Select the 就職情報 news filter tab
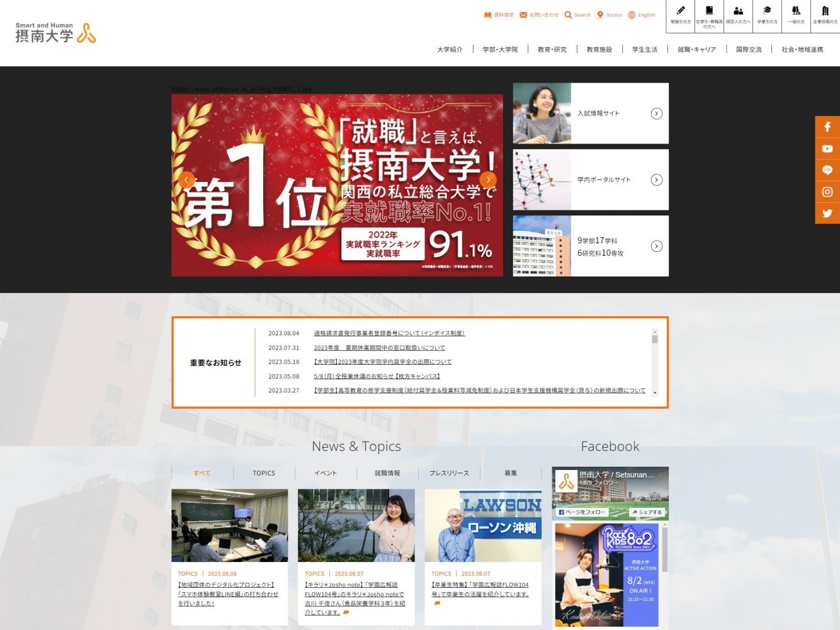This screenshot has height=630, width=840. click(x=387, y=473)
